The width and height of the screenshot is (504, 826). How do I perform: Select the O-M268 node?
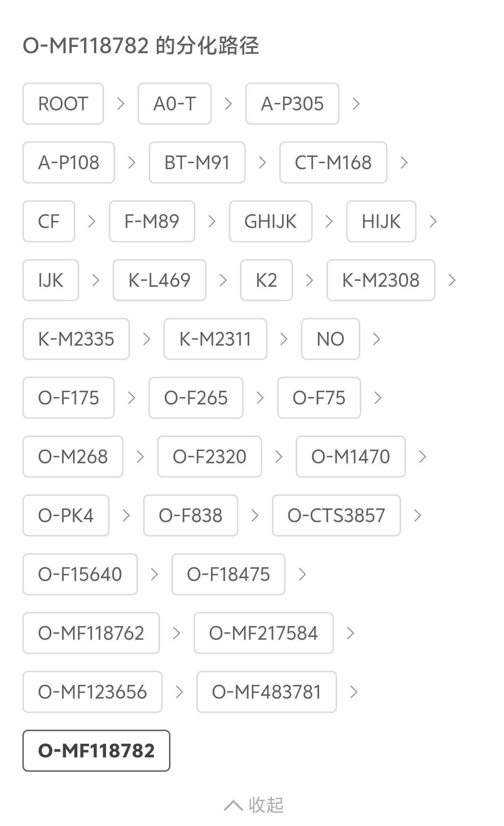point(73,457)
